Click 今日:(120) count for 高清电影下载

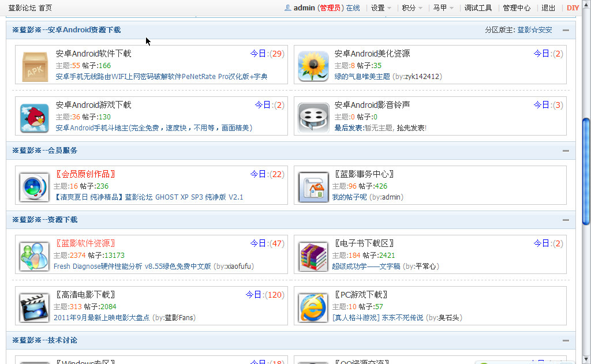point(264,295)
